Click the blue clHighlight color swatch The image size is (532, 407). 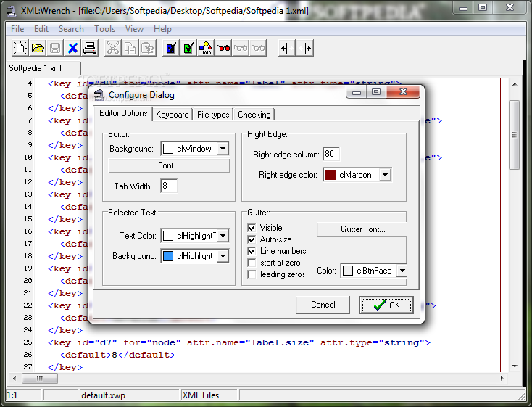168,256
